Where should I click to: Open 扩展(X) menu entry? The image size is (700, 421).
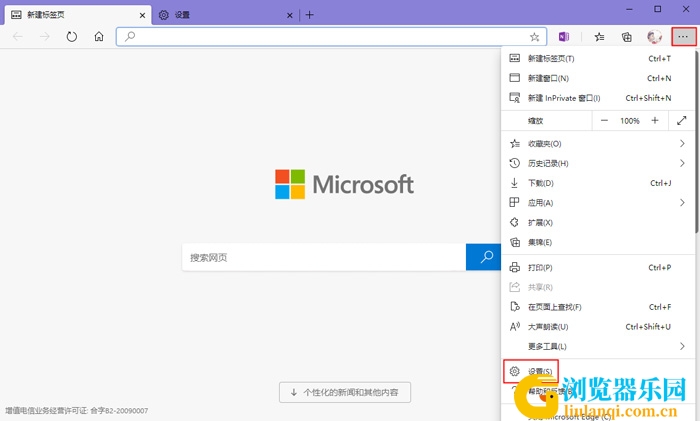[x=598, y=222]
